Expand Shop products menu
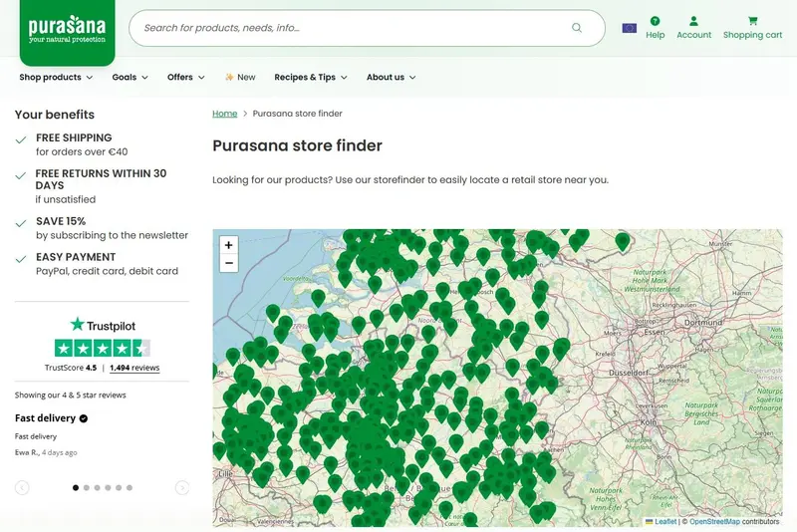 pyautogui.click(x=56, y=78)
